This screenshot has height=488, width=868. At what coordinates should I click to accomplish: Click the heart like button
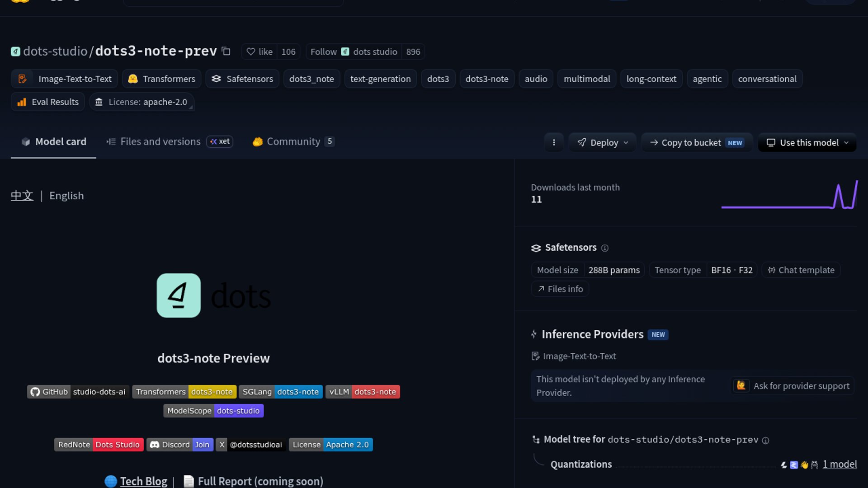click(x=259, y=52)
